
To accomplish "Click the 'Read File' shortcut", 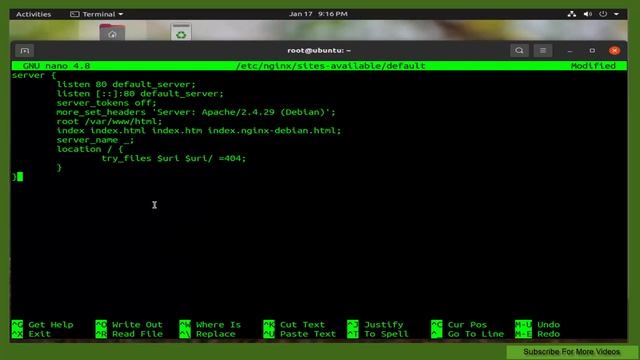I will click(129, 334).
